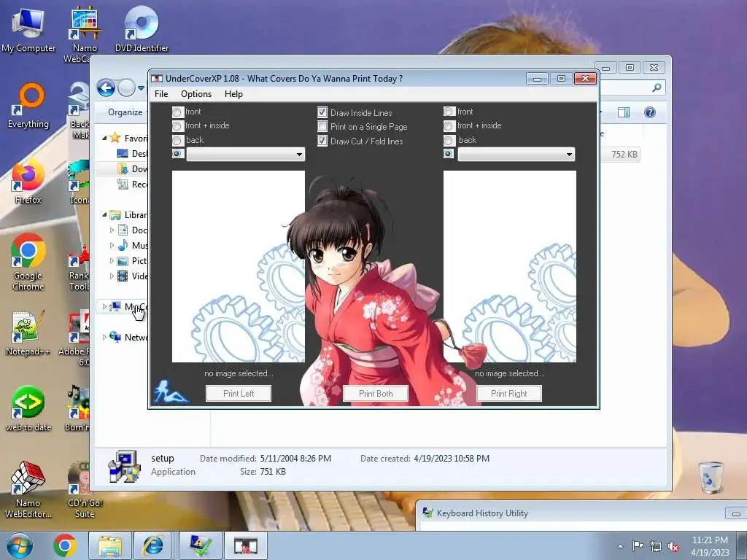Select the left 'front' radio button
Screen dimensions: 747x560
point(177,112)
